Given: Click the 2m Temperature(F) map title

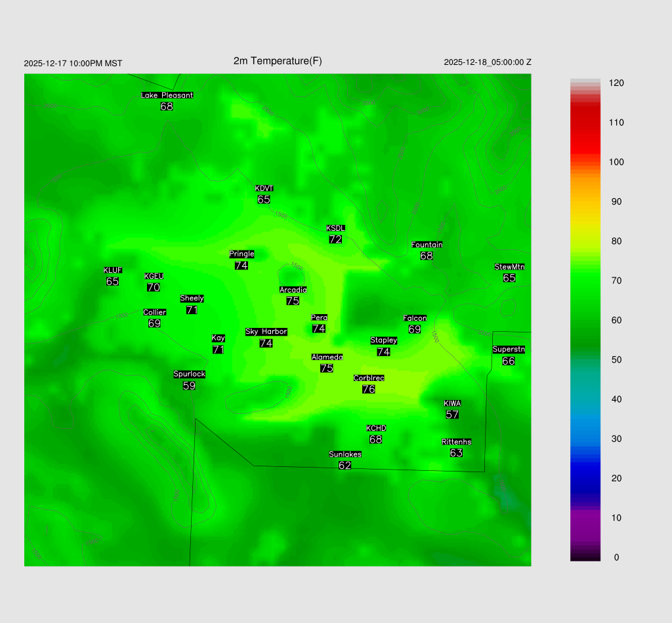Looking at the screenshot, I should pos(278,61).
